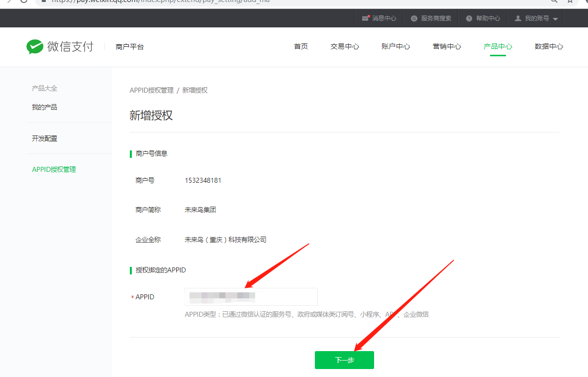Open 数据中心 in navigation bar
This screenshot has width=588, height=377.
tap(549, 46)
